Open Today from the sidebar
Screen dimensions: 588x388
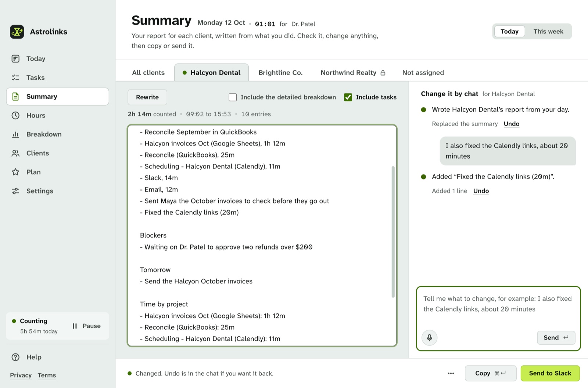point(57,59)
